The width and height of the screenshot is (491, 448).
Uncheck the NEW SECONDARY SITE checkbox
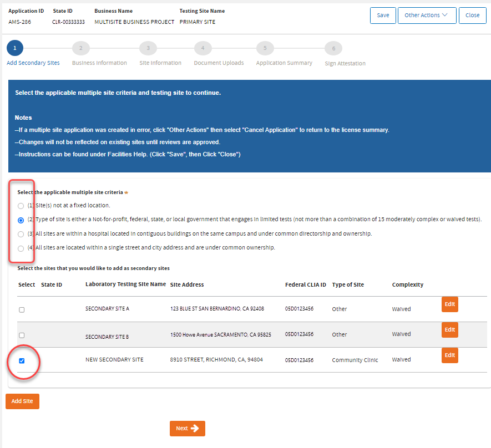point(22,361)
